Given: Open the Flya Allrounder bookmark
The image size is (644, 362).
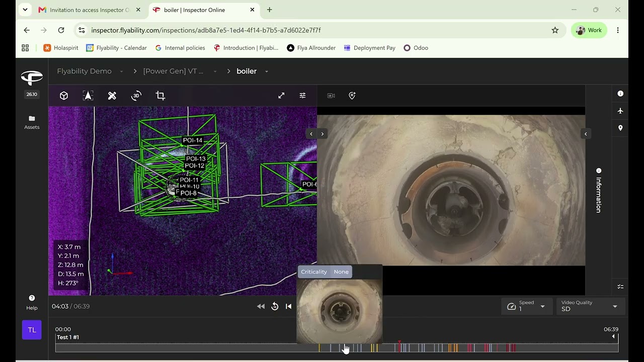Looking at the screenshot, I should pyautogui.click(x=311, y=48).
